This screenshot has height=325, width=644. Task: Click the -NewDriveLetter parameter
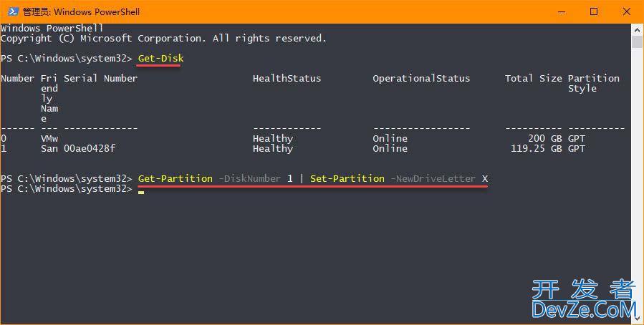(x=433, y=178)
